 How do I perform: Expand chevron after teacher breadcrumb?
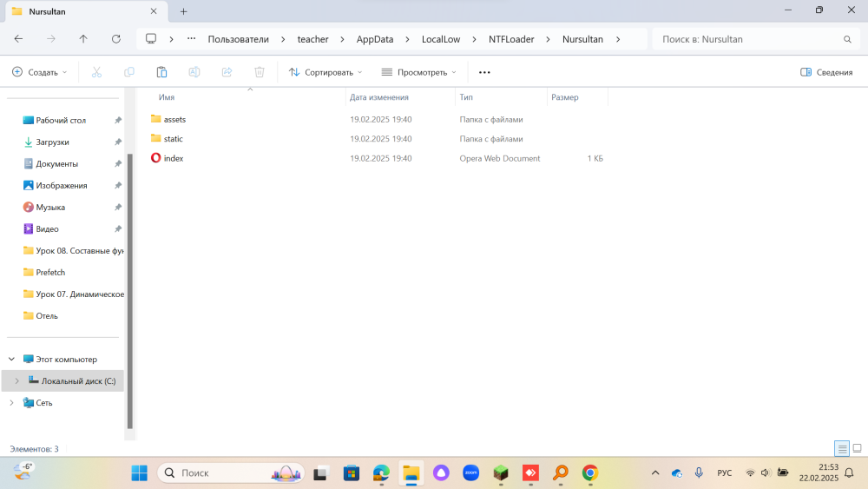342,39
